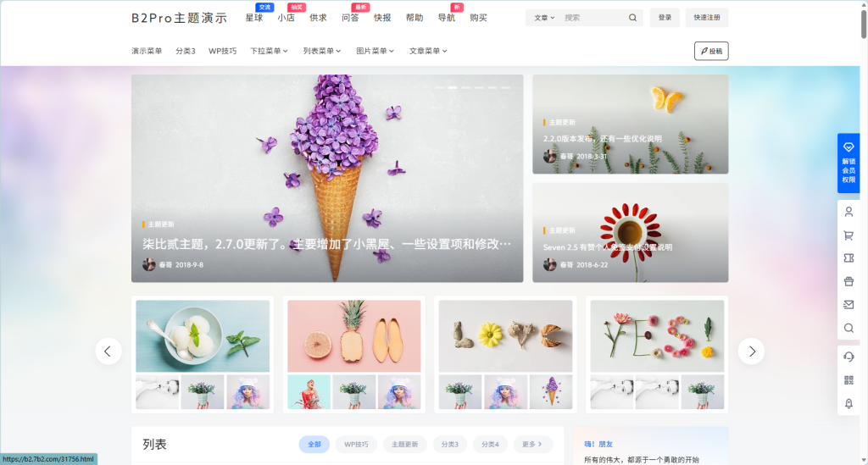This screenshot has height=465, width=868.
Task: Click the B2Pro主题演示 site logo
Action: point(180,18)
